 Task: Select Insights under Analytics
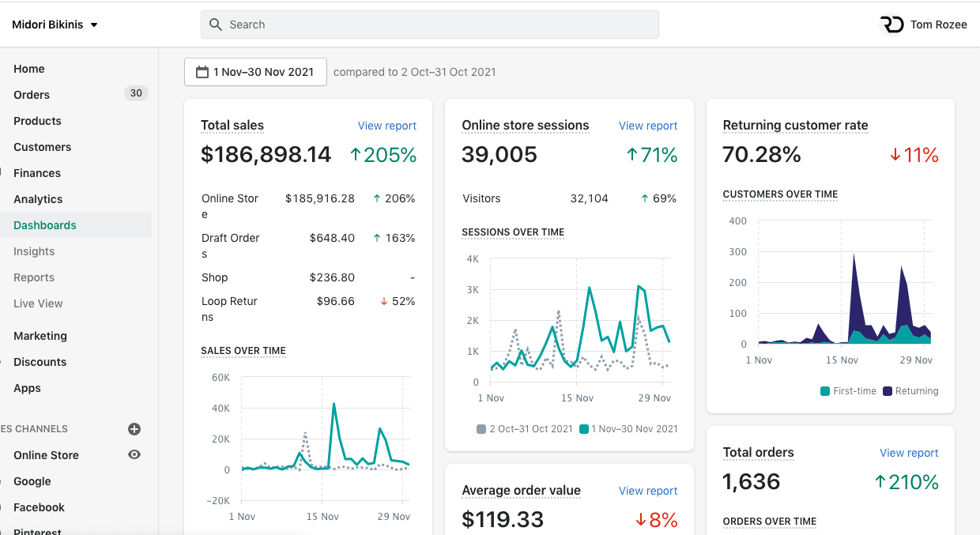[34, 251]
